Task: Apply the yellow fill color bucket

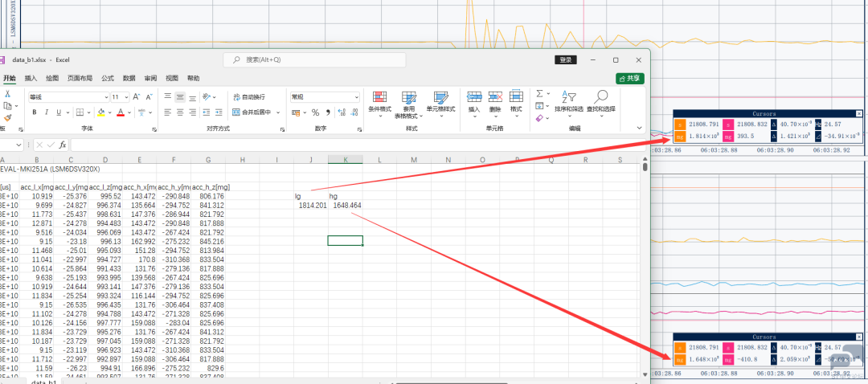Action: 101,112
